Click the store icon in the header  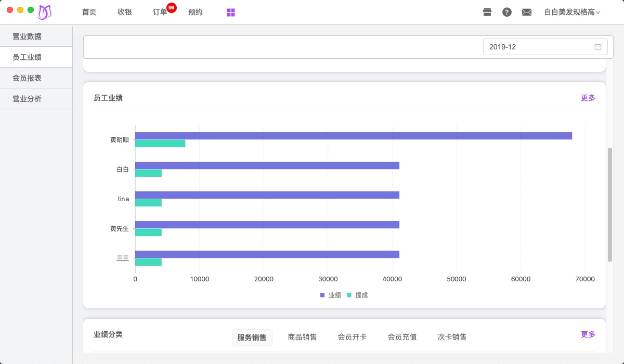click(487, 11)
